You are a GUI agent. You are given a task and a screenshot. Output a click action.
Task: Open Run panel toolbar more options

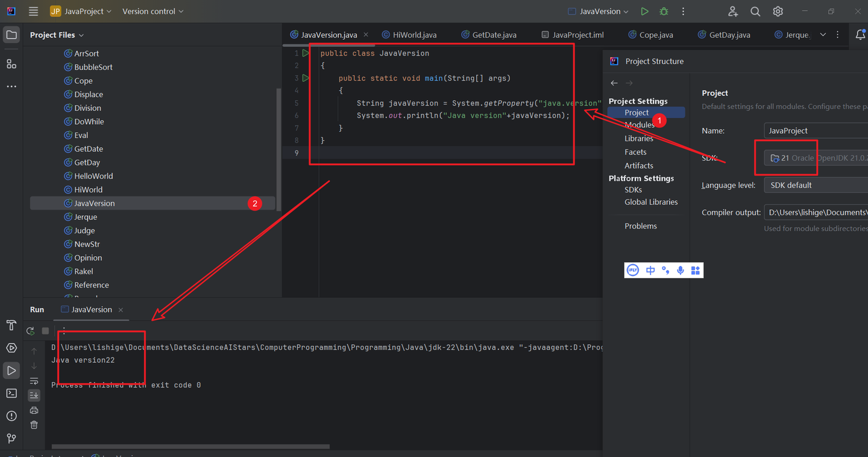(x=64, y=331)
